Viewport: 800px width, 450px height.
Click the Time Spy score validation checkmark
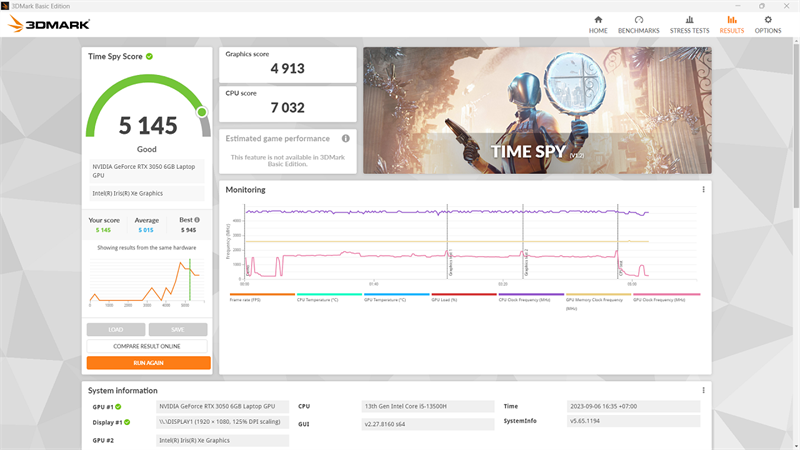click(149, 56)
